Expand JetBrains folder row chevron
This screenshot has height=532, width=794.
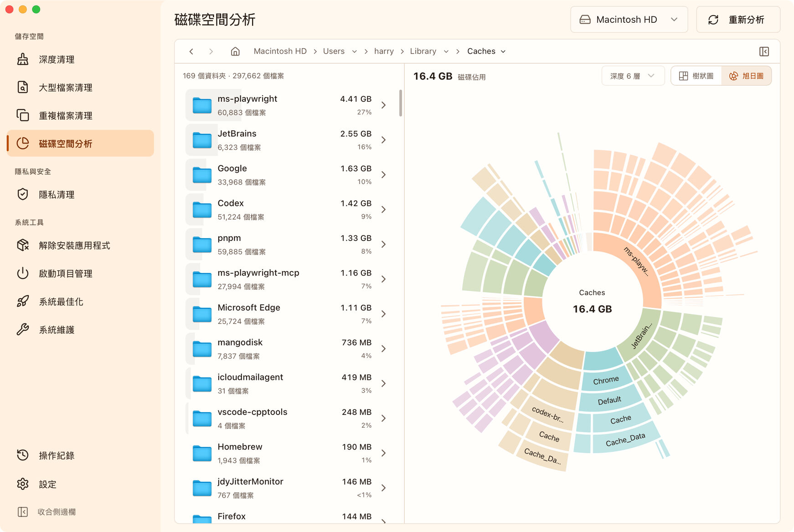(x=383, y=140)
